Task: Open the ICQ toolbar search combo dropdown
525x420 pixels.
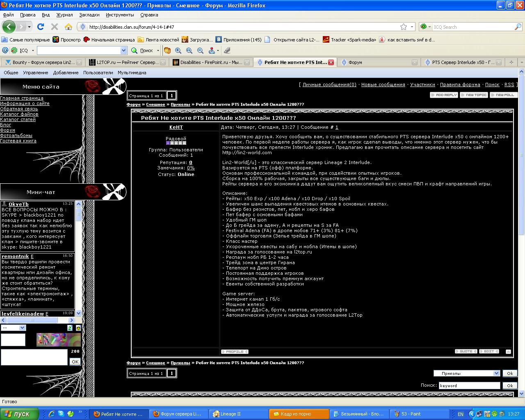Action: click(x=124, y=50)
